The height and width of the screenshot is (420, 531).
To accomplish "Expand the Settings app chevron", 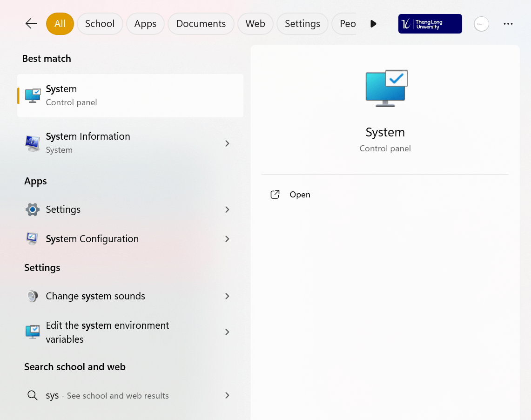I will 227,210.
